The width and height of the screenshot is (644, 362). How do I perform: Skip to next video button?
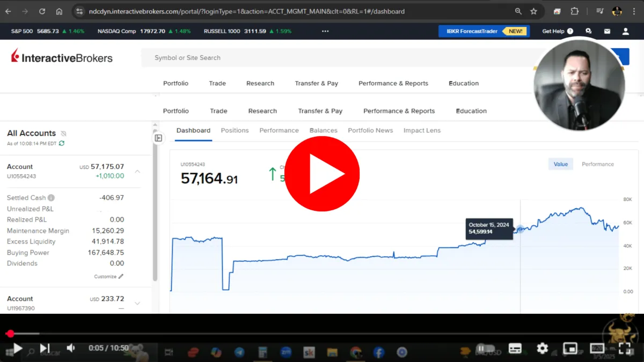tap(45, 349)
